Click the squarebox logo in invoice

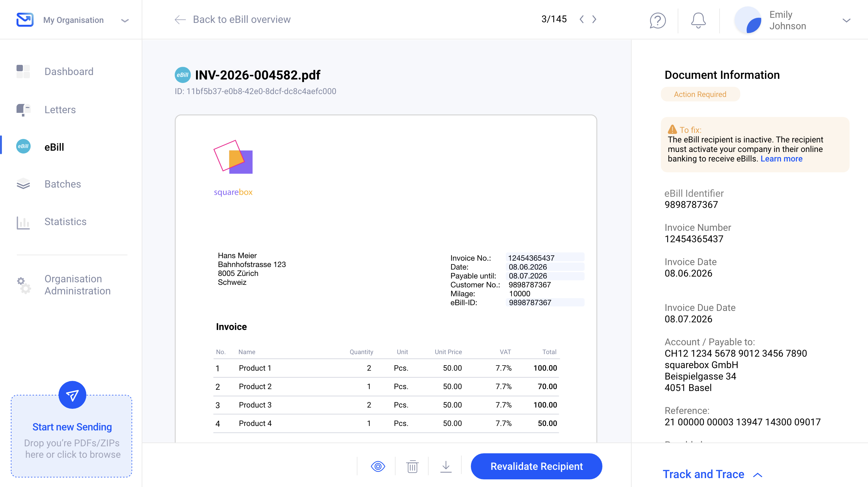[x=233, y=168]
